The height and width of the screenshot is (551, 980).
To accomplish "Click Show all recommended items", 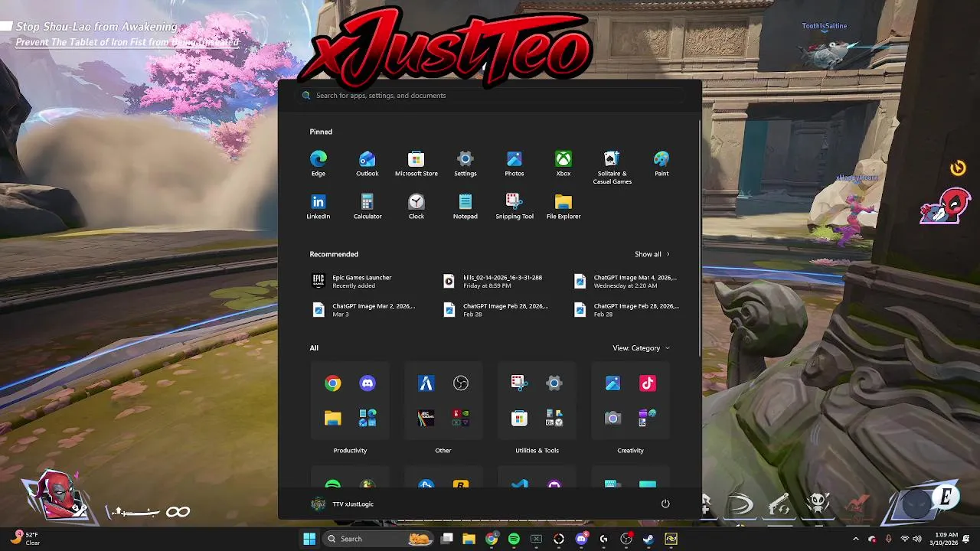I will click(652, 254).
